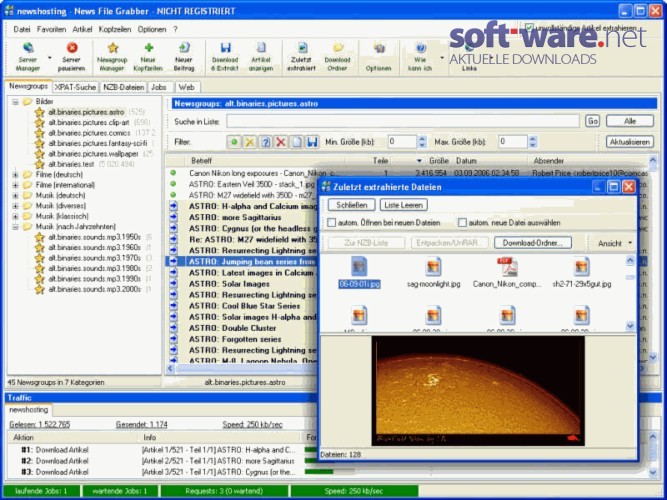Expand the Musik (deutsch) folder
The width and height of the screenshot is (667, 500).
[x=15, y=196]
